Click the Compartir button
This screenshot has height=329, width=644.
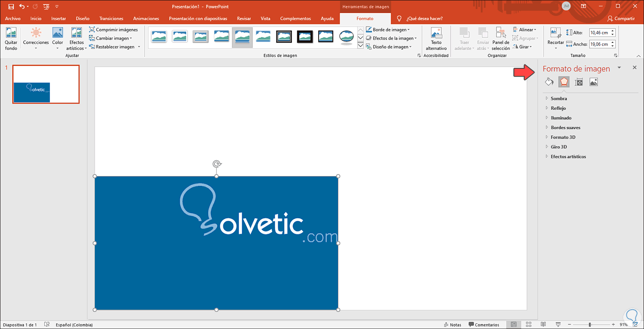pos(621,18)
